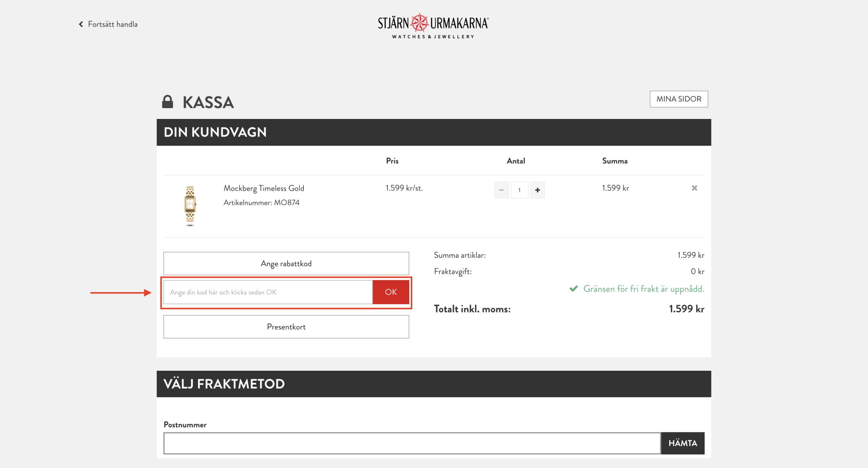The width and height of the screenshot is (868, 468).
Task: Click the KASSA page title
Action: (x=208, y=102)
